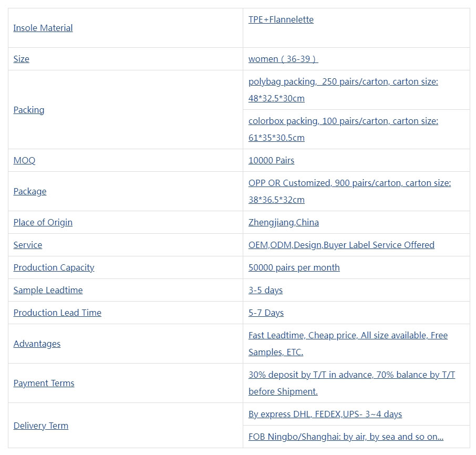
Task: Open the OPP OR Customized 900 pairs/carton link
Action: tap(350, 191)
